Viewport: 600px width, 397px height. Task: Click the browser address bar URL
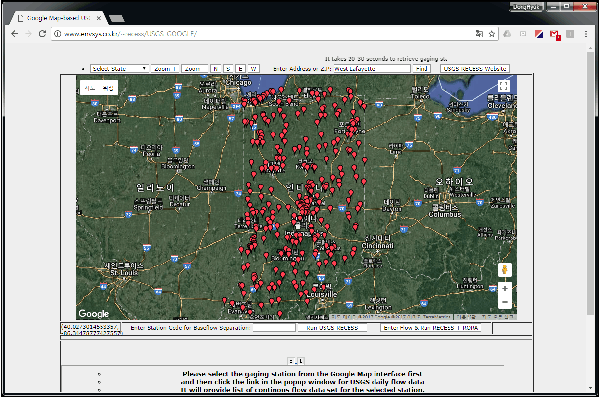pos(130,34)
